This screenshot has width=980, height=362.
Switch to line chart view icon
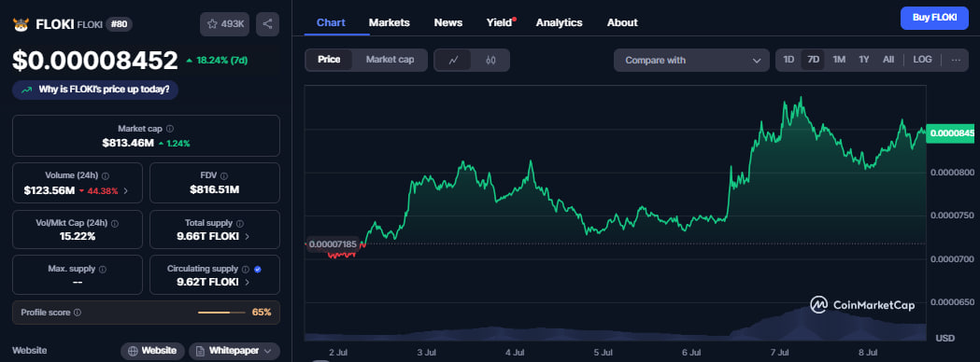(x=454, y=60)
